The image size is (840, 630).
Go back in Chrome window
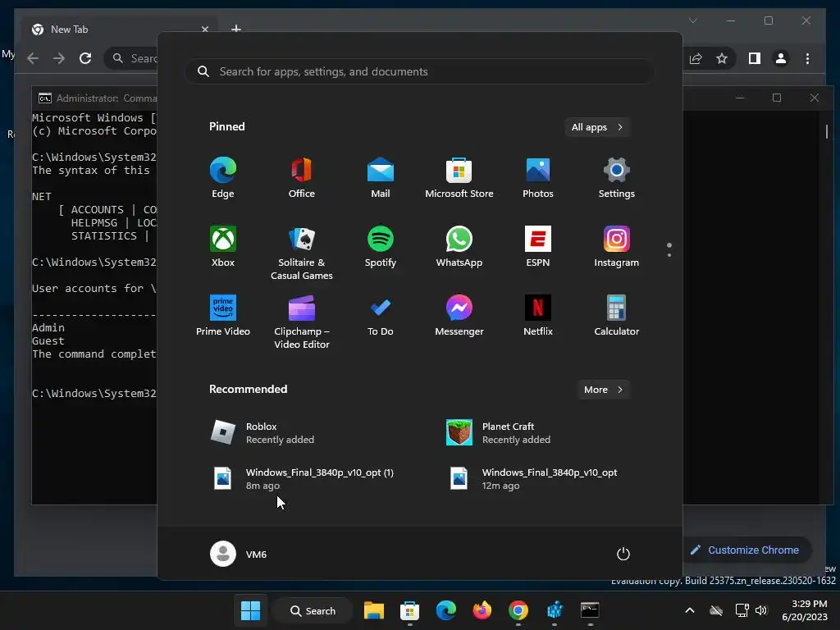33,58
